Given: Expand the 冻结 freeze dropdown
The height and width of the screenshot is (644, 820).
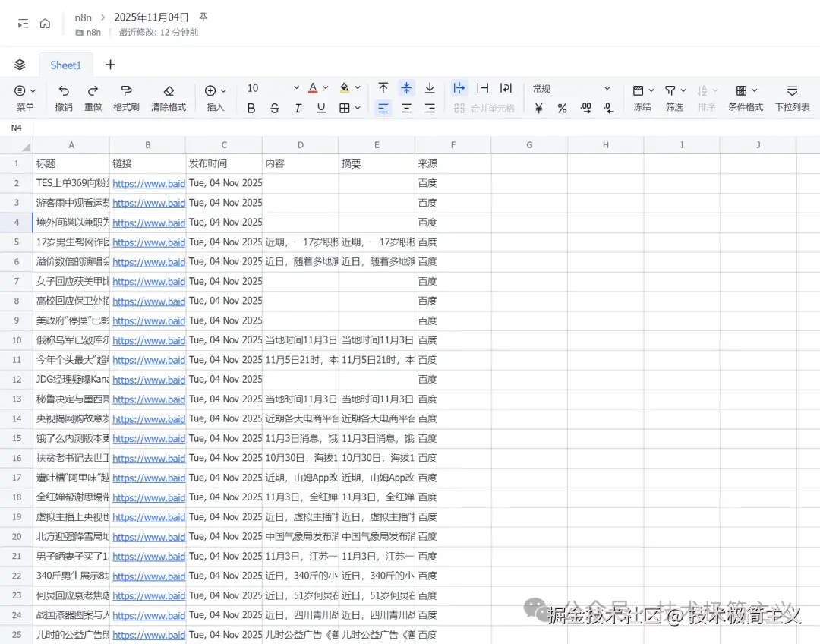Looking at the screenshot, I should click(x=651, y=90).
